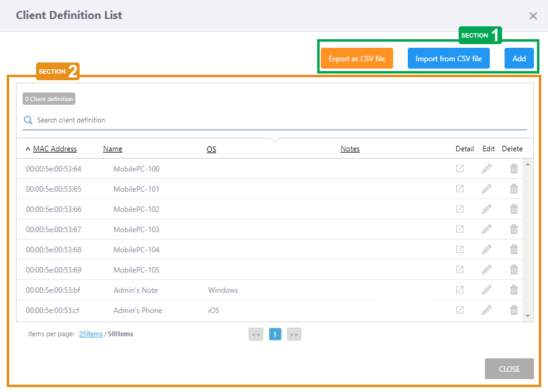Delete the MobilePC-105 row
Image resolution: width=548 pixels, height=392 pixels.
tap(514, 269)
